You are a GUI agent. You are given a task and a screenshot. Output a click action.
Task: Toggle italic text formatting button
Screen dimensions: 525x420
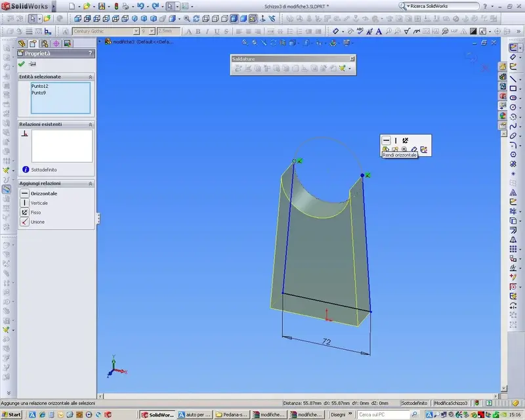click(x=207, y=31)
